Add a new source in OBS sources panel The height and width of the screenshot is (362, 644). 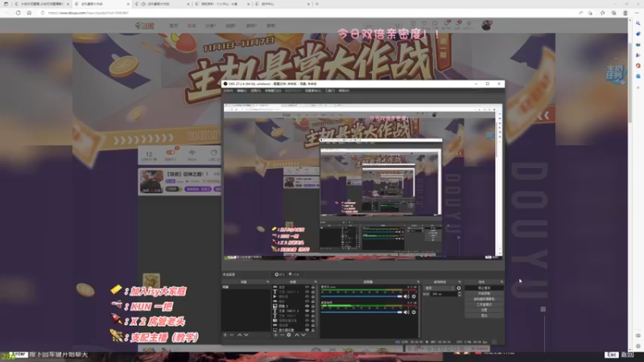click(x=275, y=335)
